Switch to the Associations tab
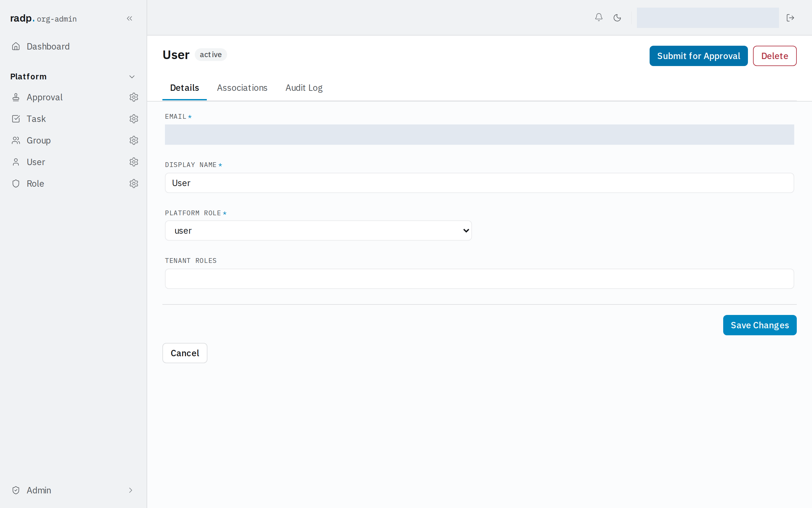812x508 pixels. pos(242,88)
